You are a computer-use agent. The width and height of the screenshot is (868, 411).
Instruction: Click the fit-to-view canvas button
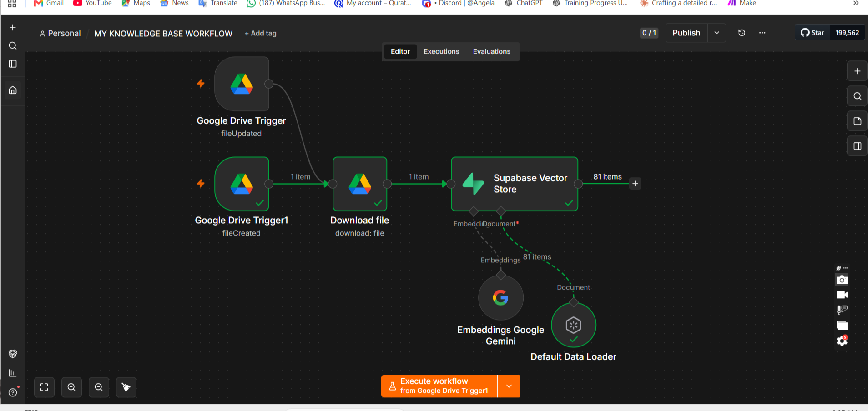(44, 387)
